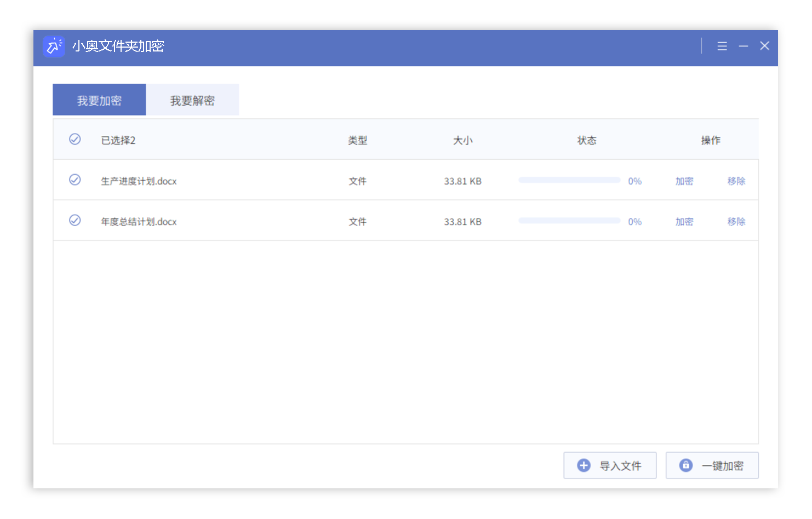Image resolution: width=812 pixels, height=519 pixels.
Task: Uncheck the 生产进度计划.docx file checkbox
Action: pyautogui.click(x=75, y=180)
